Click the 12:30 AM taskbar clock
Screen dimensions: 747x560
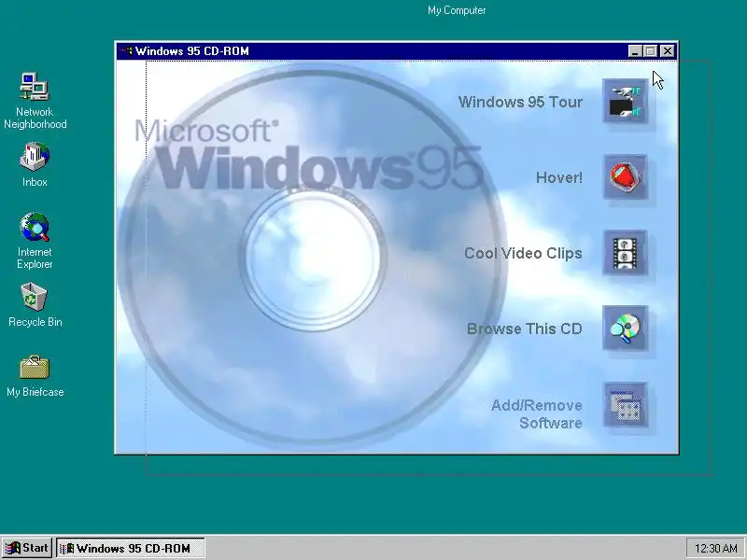tap(715, 549)
